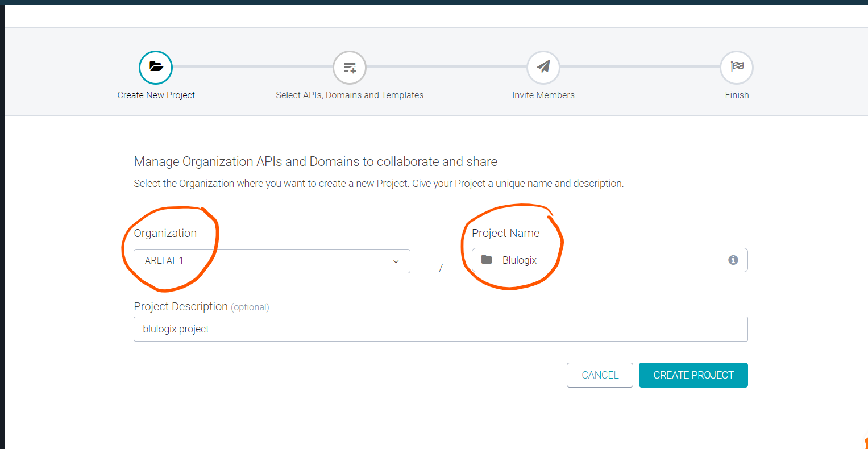Click the 'Organization' field label
The height and width of the screenshot is (449, 868).
[x=165, y=233]
